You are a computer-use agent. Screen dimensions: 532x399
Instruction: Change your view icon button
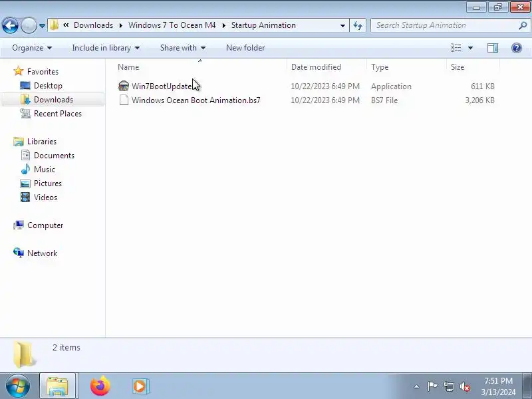(x=456, y=48)
